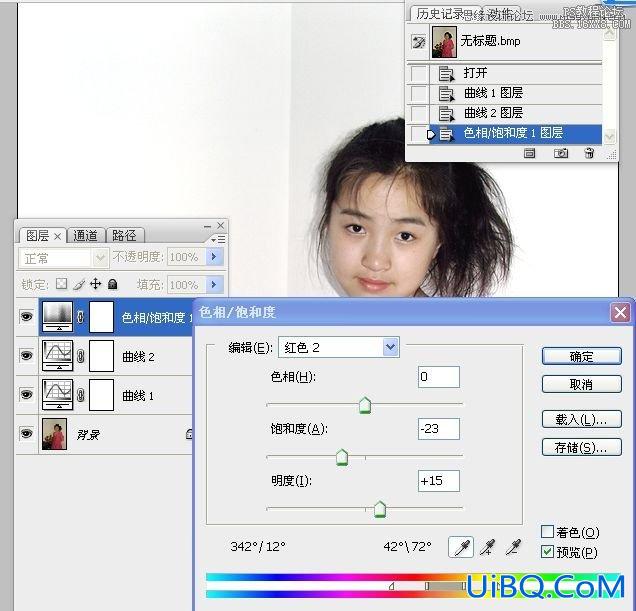Click the gray color range bar between spectrum strips
Viewport: 636px width, 611px height.
pos(446,586)
